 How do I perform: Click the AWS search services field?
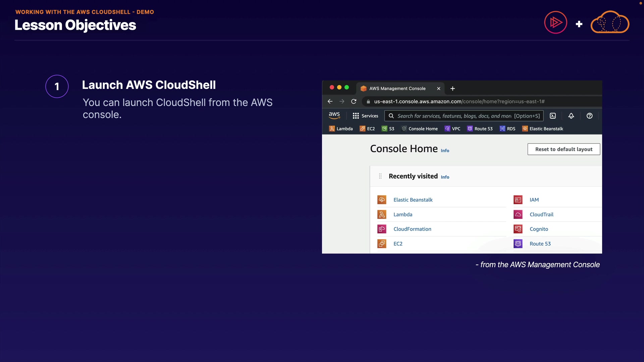point(454,116)
